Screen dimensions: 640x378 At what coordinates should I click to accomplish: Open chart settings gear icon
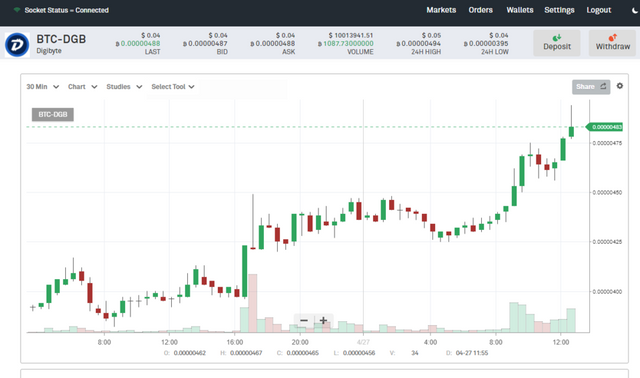(620, 86)
